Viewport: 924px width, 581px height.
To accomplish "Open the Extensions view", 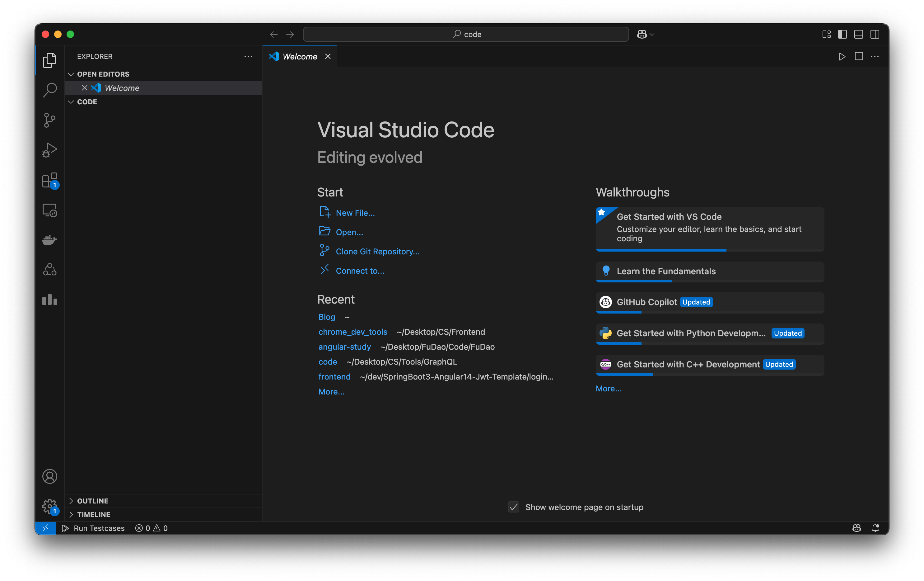I will (49, 180).
